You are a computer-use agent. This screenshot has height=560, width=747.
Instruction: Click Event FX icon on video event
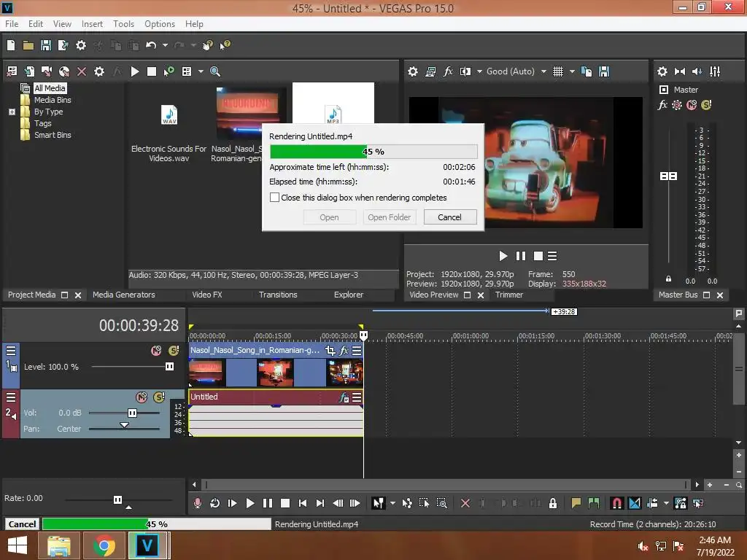(344, 351)
